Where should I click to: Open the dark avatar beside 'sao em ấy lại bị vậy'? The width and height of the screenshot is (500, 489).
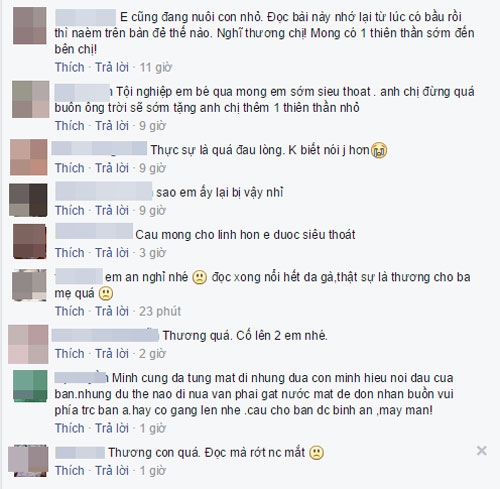tap(28, 200)
